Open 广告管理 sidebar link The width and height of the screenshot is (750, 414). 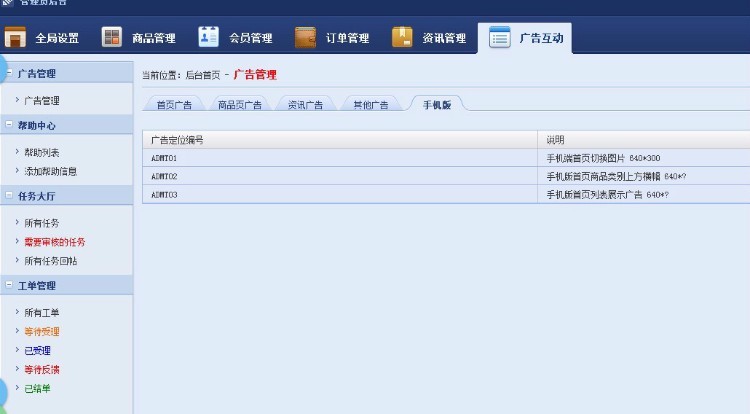42,101
